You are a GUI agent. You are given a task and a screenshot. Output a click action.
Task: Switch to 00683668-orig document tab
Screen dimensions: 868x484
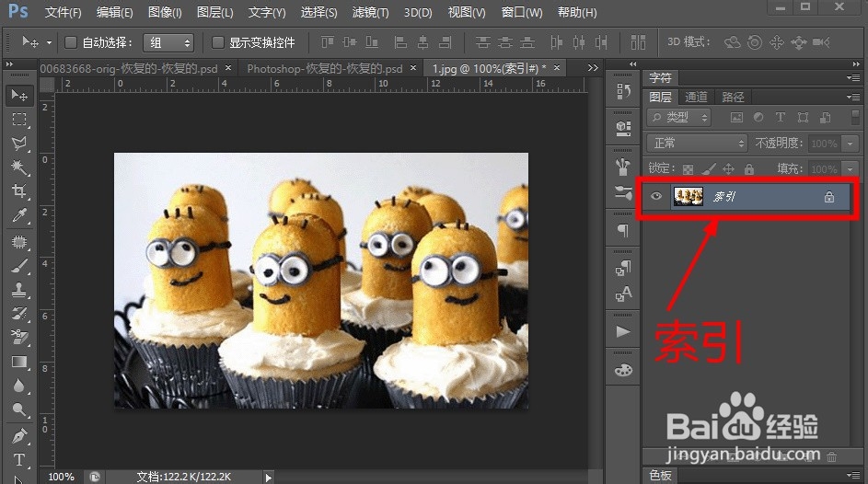point(129,69)
